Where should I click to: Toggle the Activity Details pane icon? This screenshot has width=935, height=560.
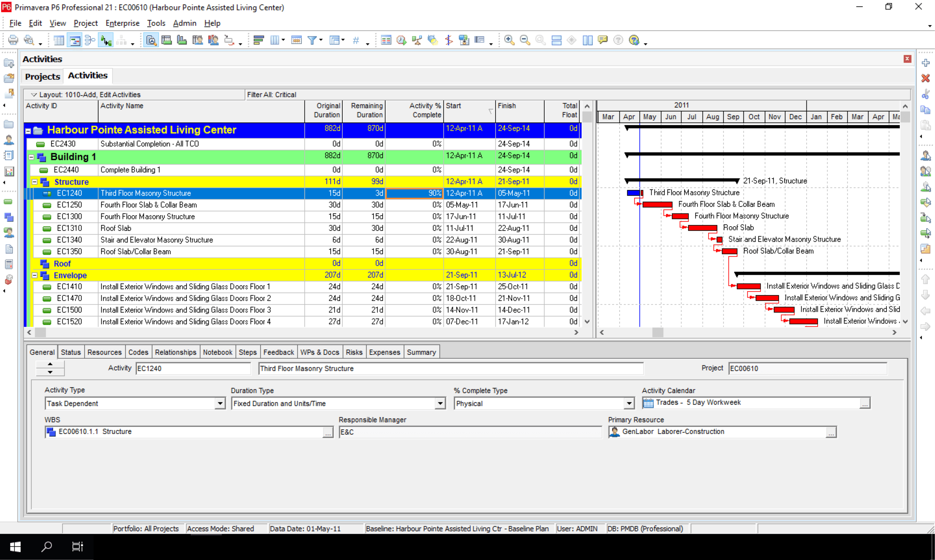[x=151, y=40]
